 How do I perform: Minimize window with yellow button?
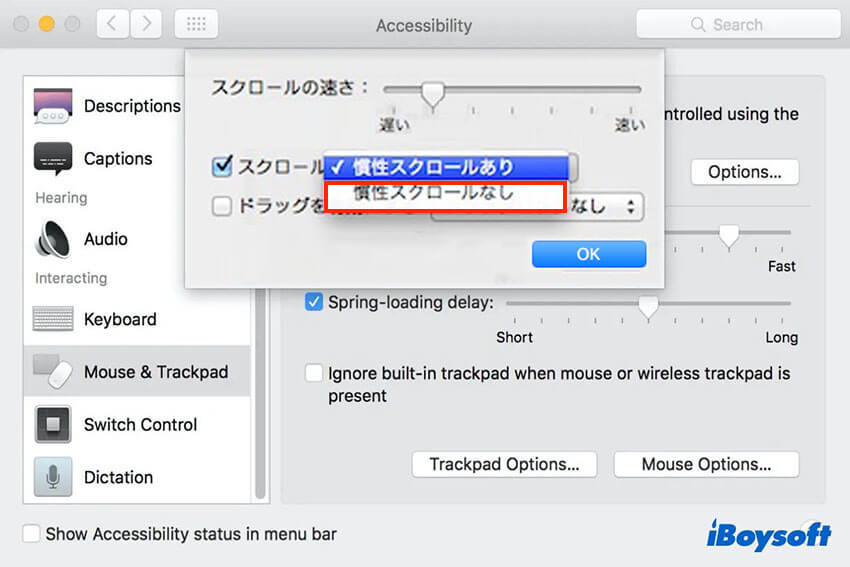click(x=47, y=24)
